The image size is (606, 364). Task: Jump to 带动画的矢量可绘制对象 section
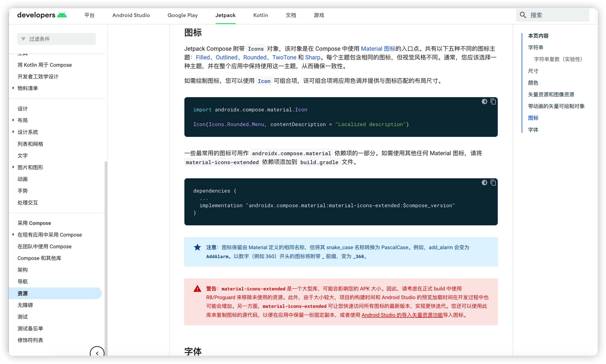(x=556, y=106)
